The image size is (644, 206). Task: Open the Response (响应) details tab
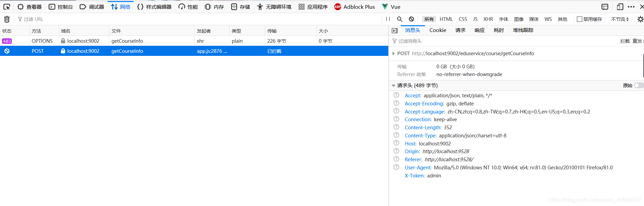coord(480,30)
